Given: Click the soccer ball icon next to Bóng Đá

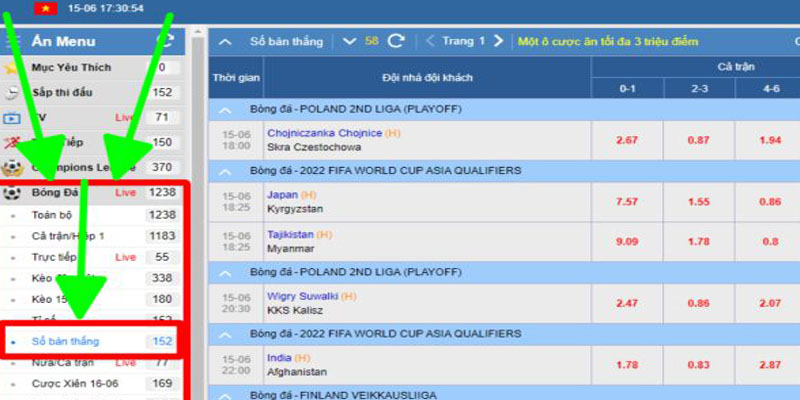Looking at the screenshot, I should click(x=13, y=192).
